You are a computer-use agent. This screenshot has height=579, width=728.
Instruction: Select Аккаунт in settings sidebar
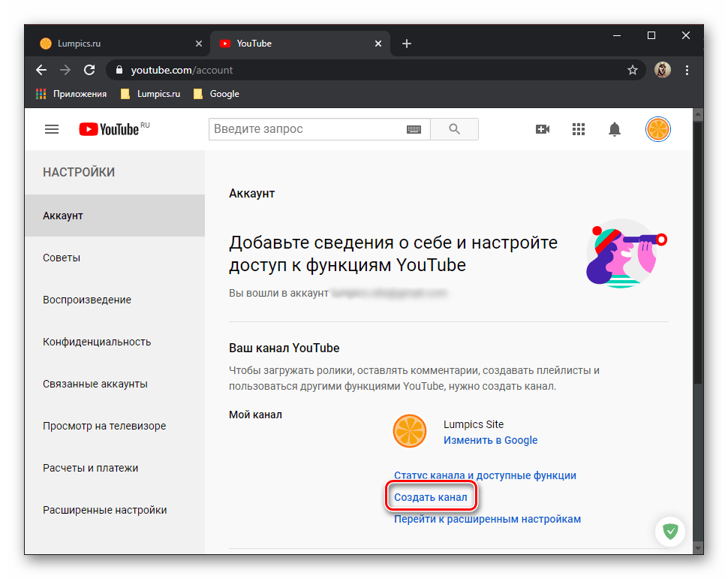[x=115, y=216]
